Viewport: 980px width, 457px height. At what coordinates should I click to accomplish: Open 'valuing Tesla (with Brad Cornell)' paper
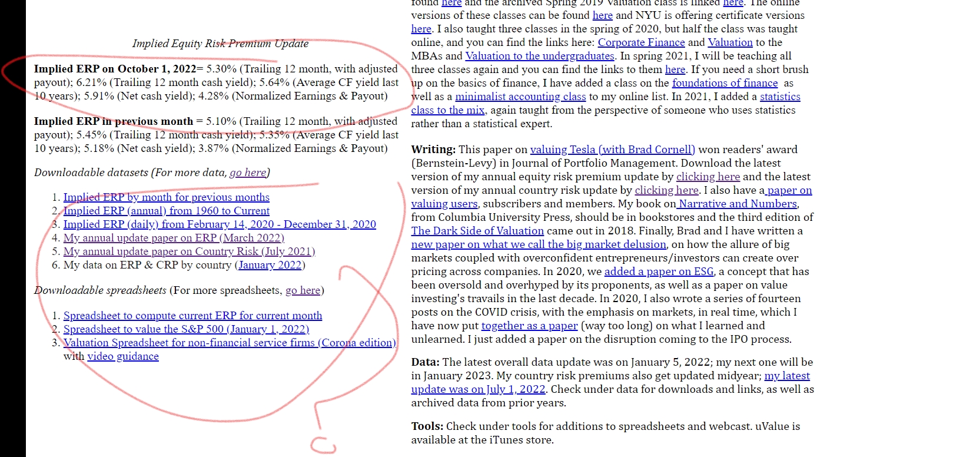coord(613,150)
